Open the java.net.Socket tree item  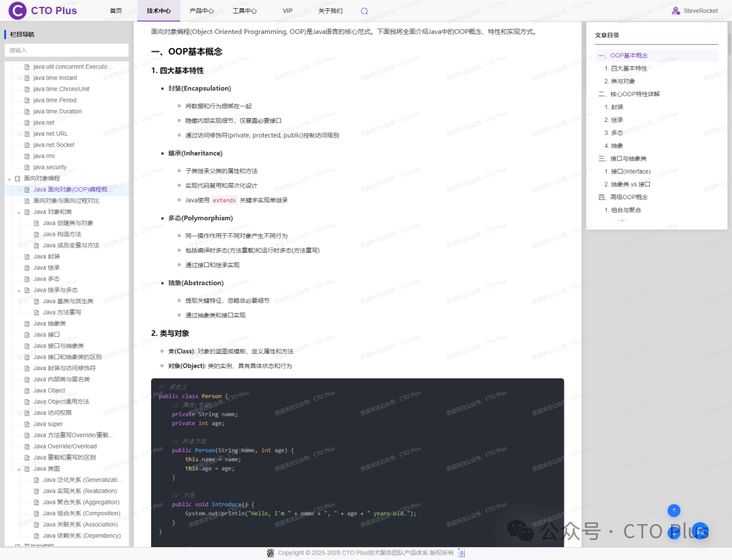click(x=54, y=145)
